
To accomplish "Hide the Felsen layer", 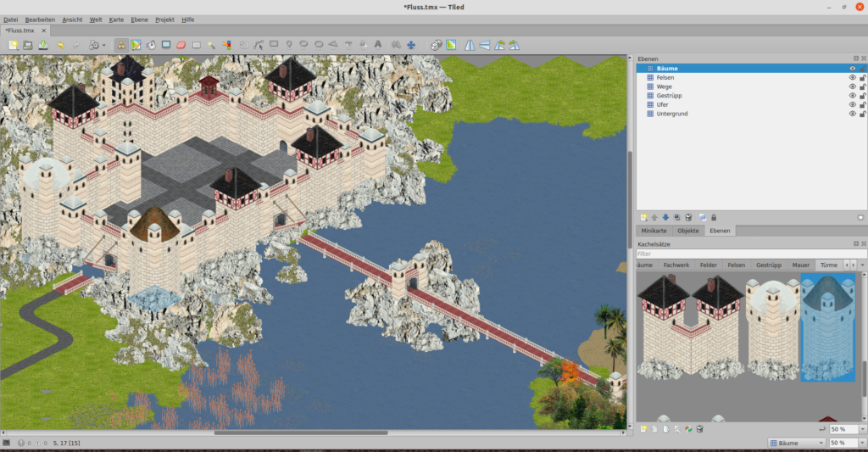I will point(852,77).
